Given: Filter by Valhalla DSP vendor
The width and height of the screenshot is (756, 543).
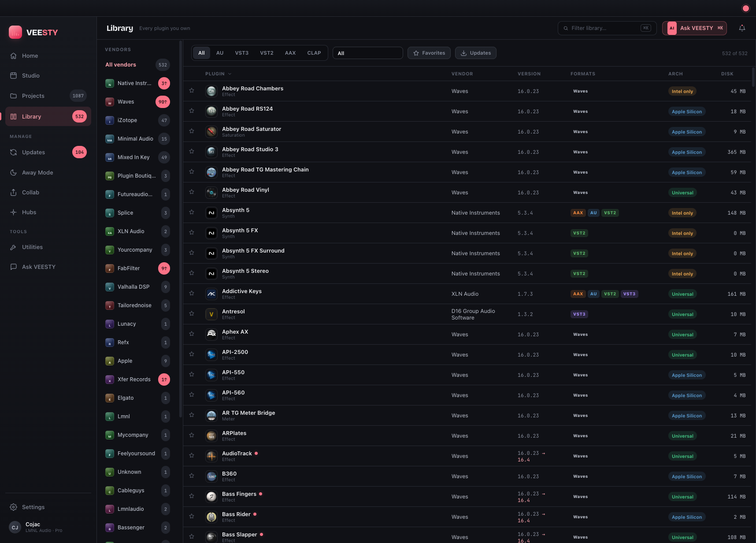Looking at the screenshot, I should tap(137, 287).
